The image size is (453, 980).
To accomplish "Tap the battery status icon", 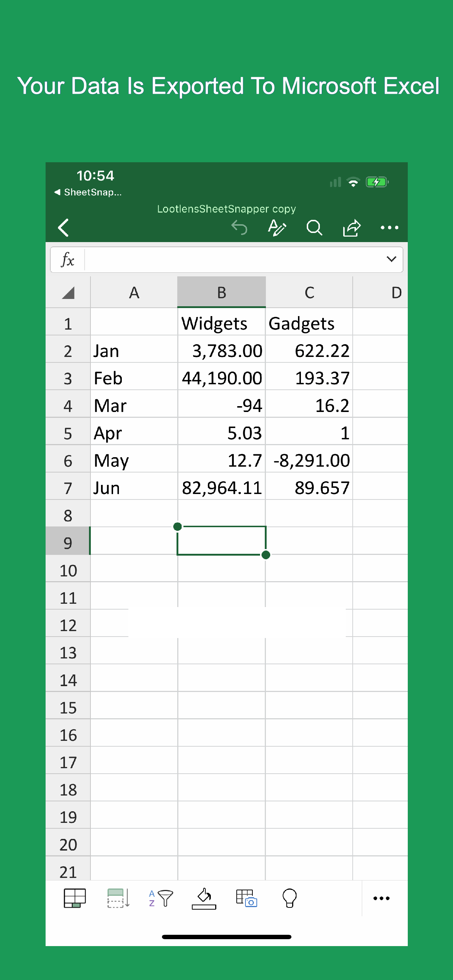I will (x=377, y=182).
